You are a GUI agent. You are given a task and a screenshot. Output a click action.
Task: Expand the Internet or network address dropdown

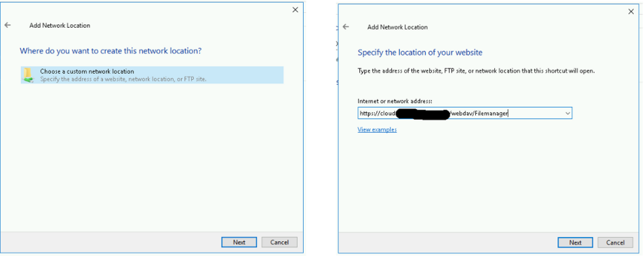tap(567, 113)
